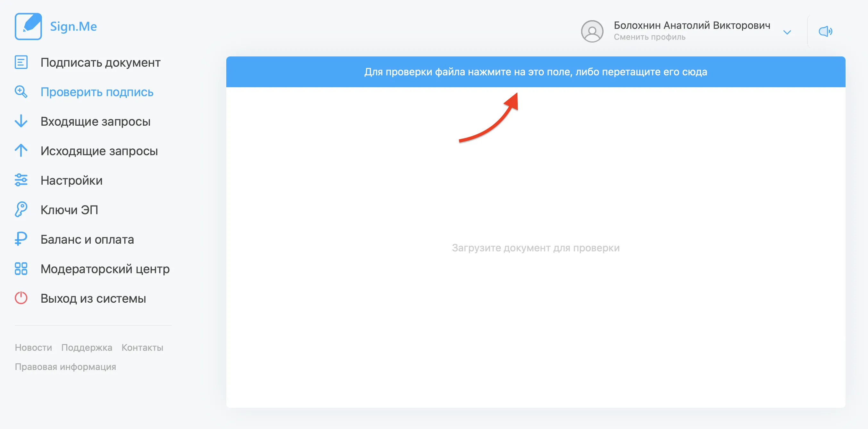Click the down-arrow icon for Входящие запросы
Image resolution: width=868 pixels, height=429 pixels.
click(x=21, y=121)
